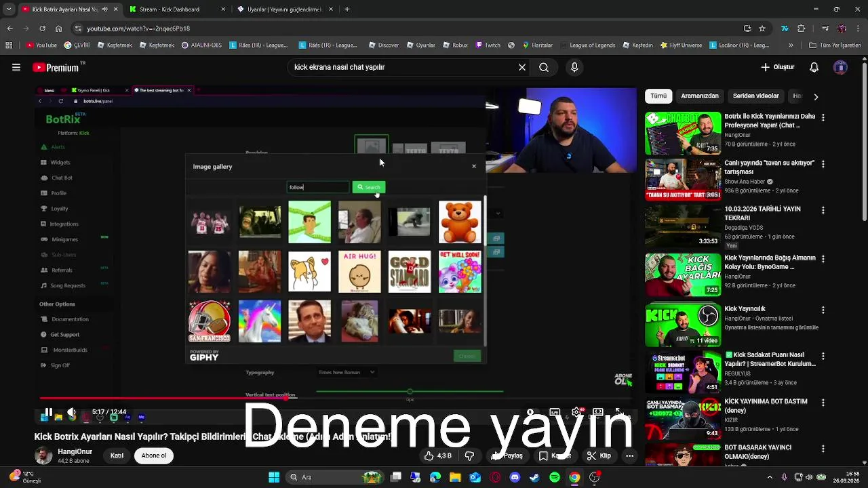The height and width of the screenshot is (488, 868).
Task: Open the HangiOnur channel link
Action: coord(75,451)
